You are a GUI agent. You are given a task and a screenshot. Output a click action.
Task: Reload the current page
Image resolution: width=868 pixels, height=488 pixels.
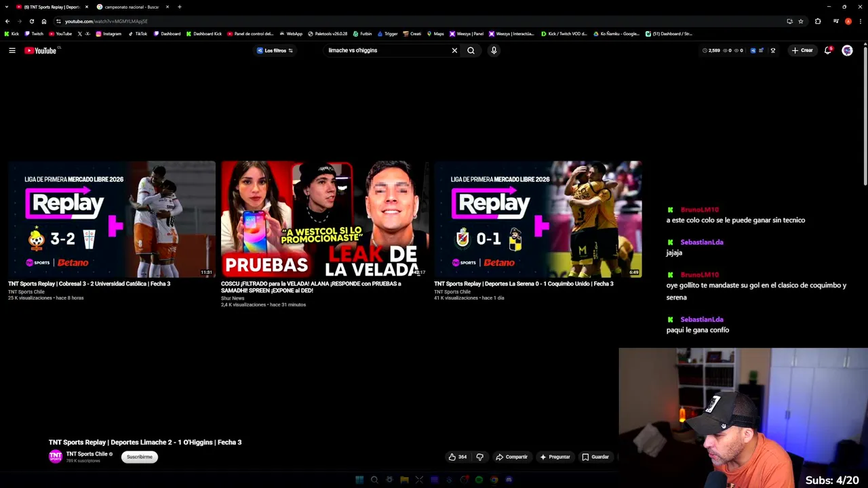[31, 21]
